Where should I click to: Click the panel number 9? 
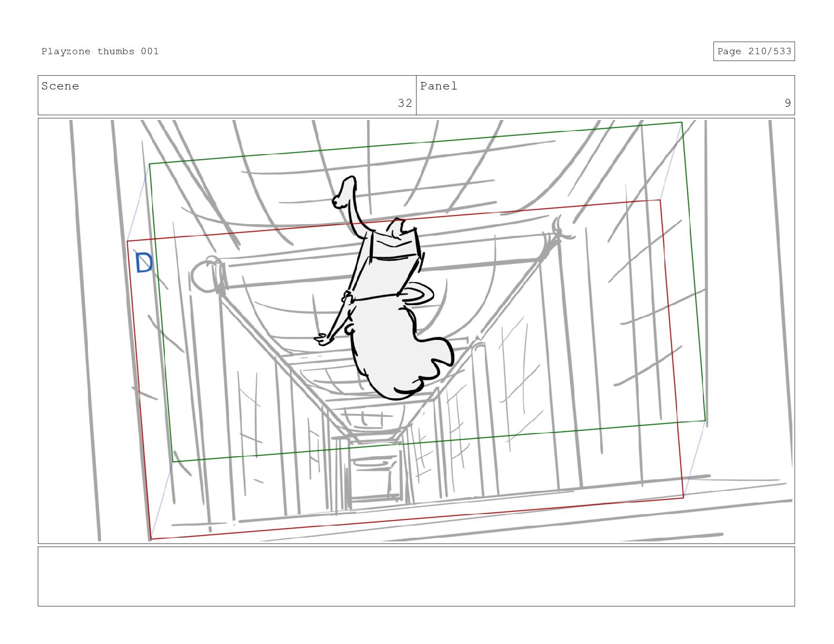787,103
